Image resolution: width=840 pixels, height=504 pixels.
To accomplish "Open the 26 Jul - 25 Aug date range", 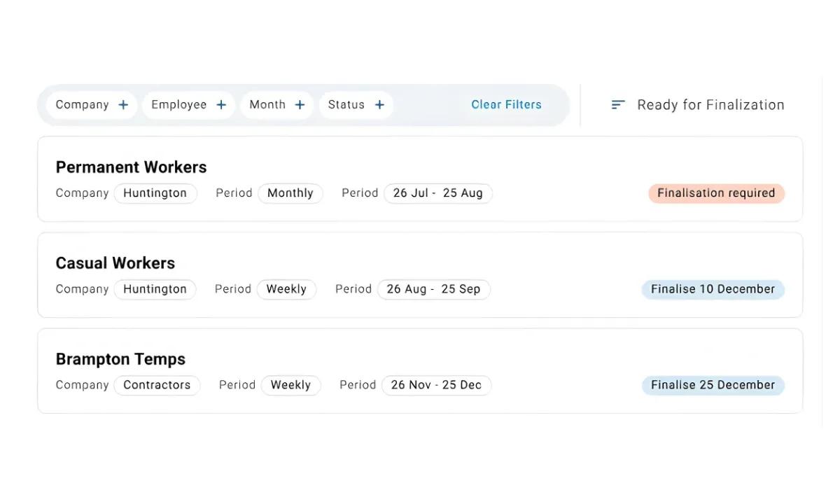I will pyautogui.click(x=438, y=193).
